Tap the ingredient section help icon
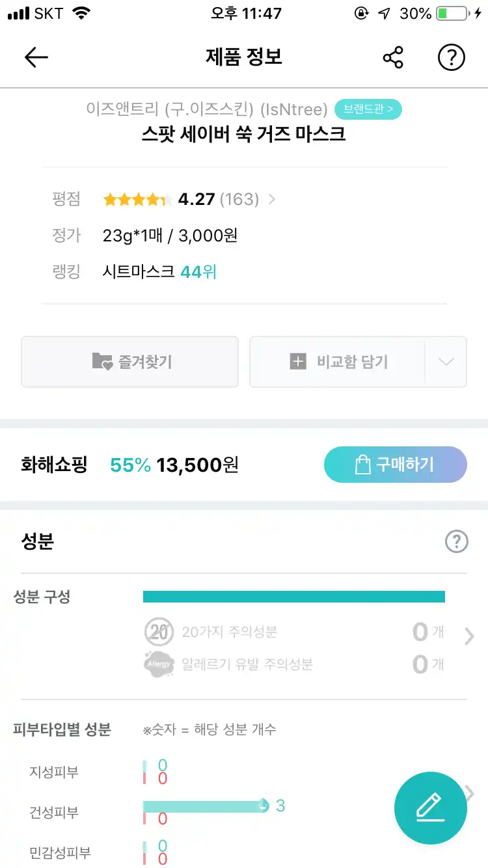This screenshot has width=488, height=868. pyautogui.click(x=456, y=541)
